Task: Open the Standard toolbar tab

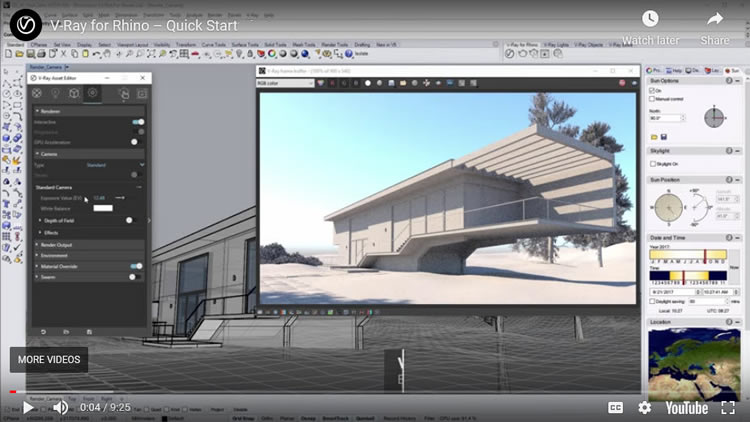Action: pyautogui.click(x=15, y=44)
